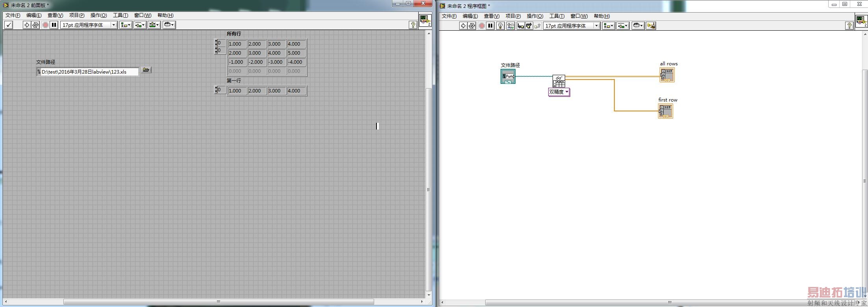Open 查看(V) menu in front panel window
This screenshot has width=868, height=307.
pyautogui.click(x=55, y=15)
